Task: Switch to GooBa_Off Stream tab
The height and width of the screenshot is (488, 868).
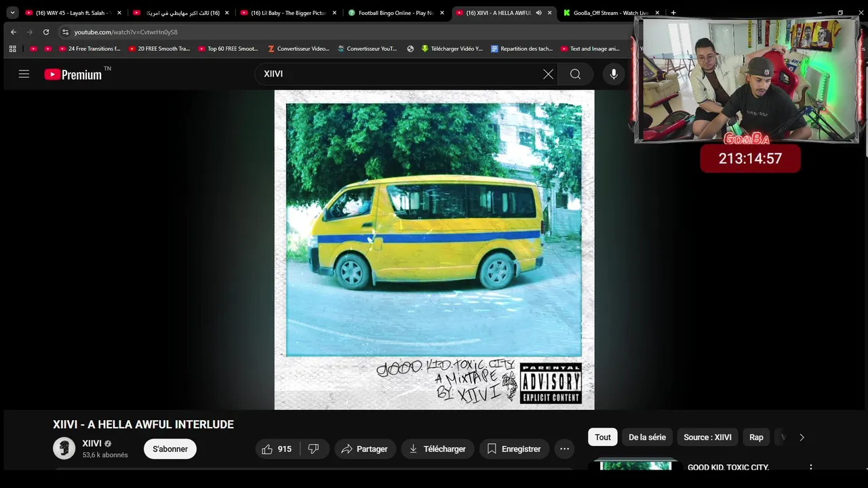Action: pyautogui.click(x=610, y=13)
